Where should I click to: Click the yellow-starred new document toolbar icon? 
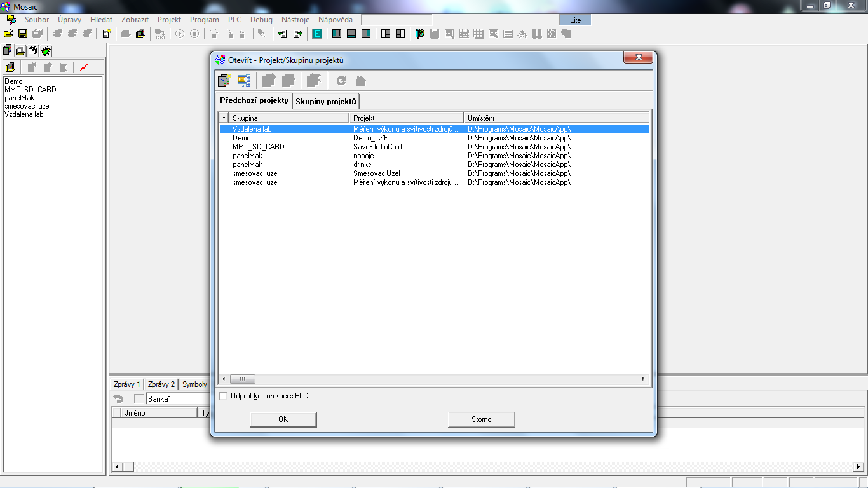point(107,34)
